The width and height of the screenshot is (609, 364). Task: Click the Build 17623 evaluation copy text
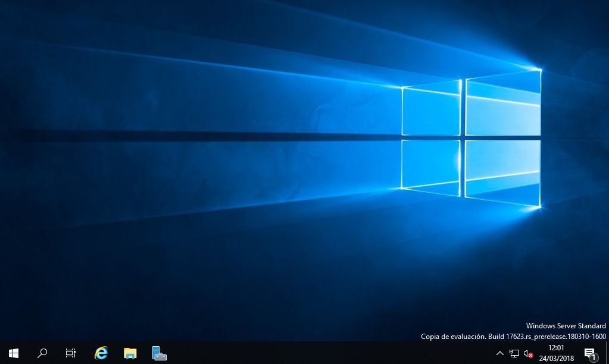coord(513,337)
